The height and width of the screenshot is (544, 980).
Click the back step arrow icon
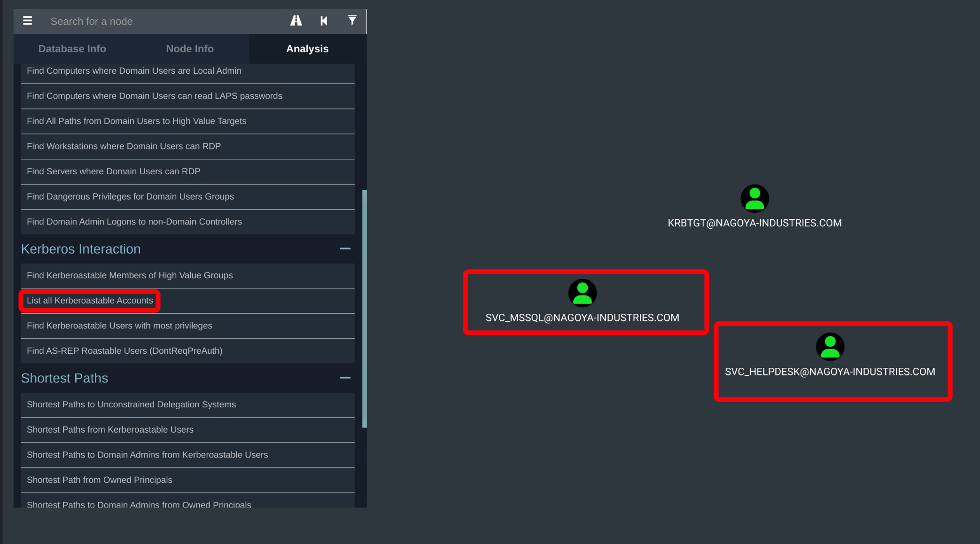(324, 21)
